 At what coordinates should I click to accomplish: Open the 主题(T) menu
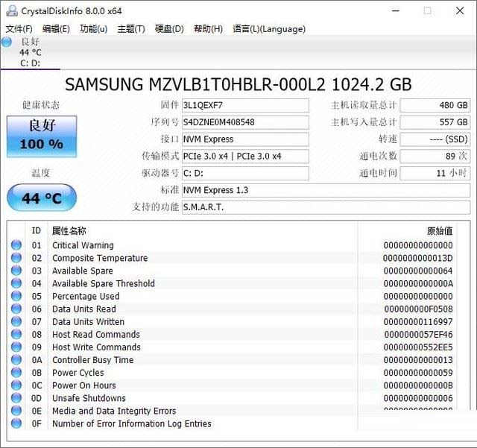(131, 29)
